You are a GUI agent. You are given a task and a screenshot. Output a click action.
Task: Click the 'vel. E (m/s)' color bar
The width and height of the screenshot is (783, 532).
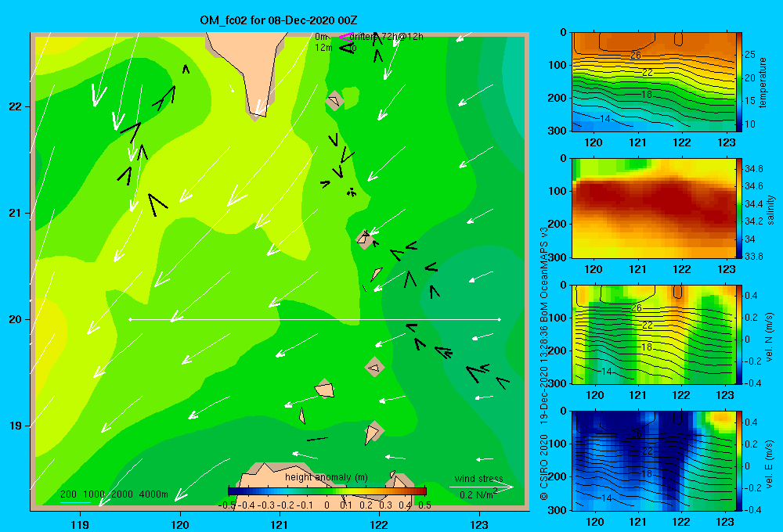(x=739, y=461)
